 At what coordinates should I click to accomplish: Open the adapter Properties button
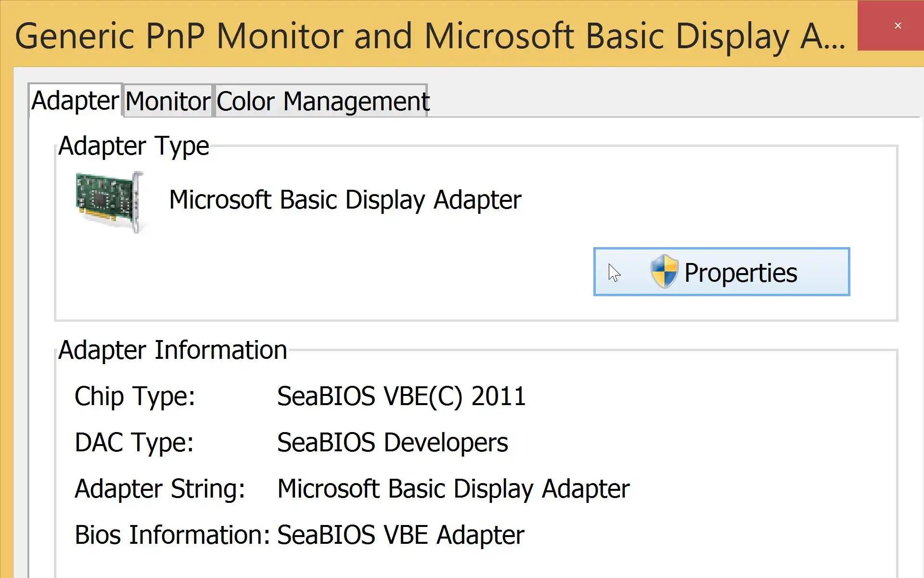point(721,272)
